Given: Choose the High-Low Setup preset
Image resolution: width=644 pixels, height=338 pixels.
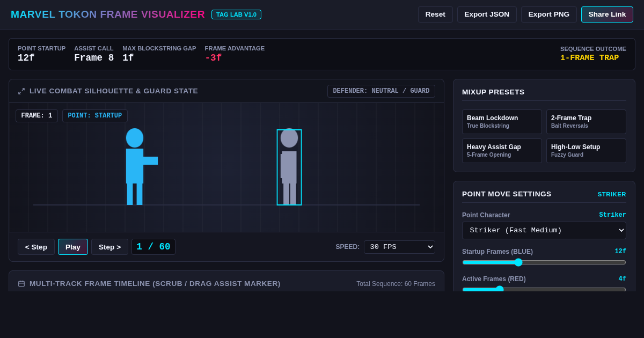Looking at the screenshot, I should [x=586, y=151].
